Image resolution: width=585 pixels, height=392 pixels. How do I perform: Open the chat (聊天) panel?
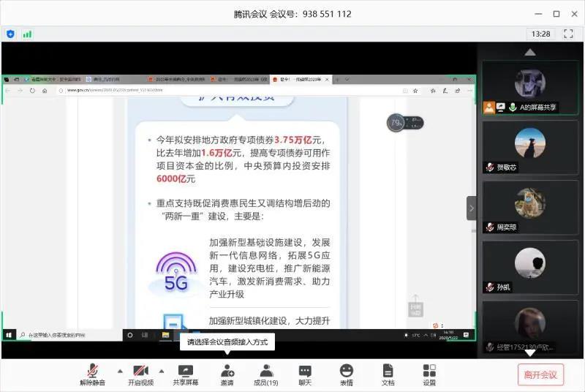(305, 374)
